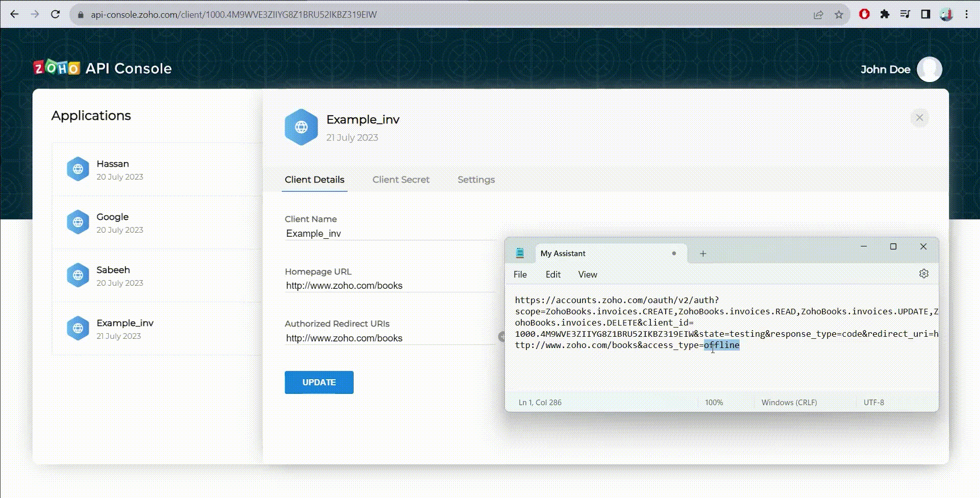Screen dimensions: 980x498
Task: Add a new Notepad tab
Action: pos(703,254)
